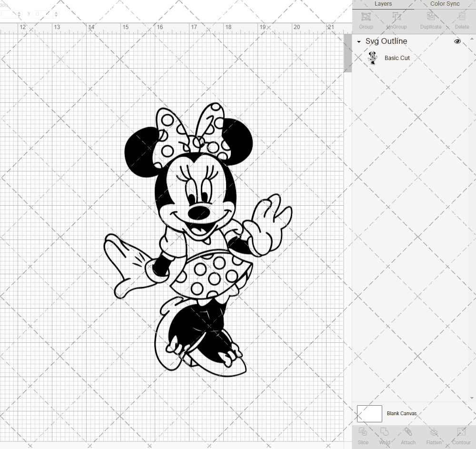Hide the Svg Outline layer
476x449 pixels.
(457, 41)
